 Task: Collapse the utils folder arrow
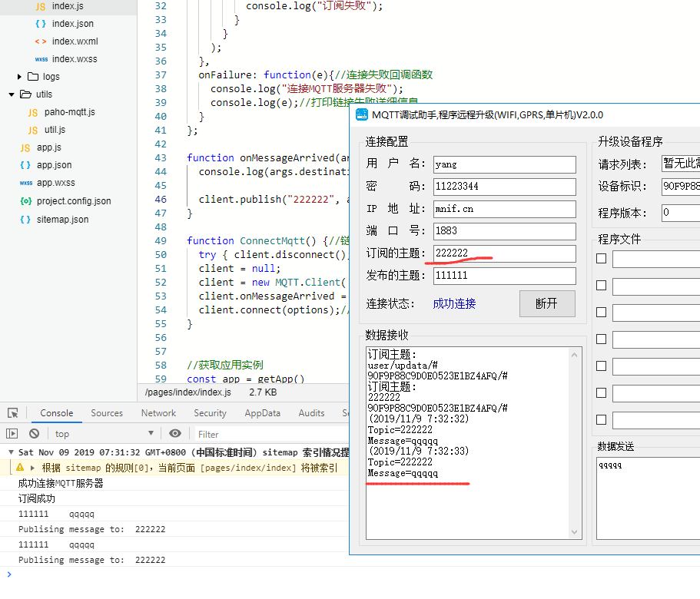click(12, 94)
